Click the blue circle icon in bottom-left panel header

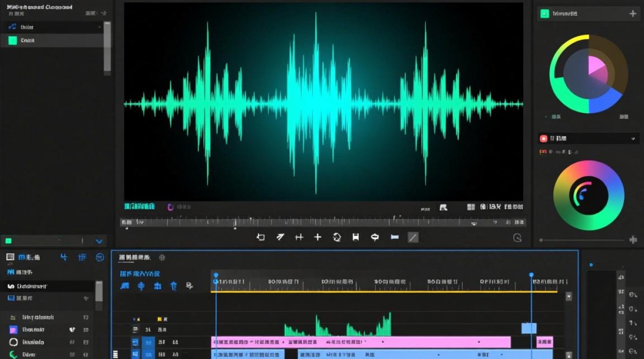pyautogui.click(x=100, y=258)
